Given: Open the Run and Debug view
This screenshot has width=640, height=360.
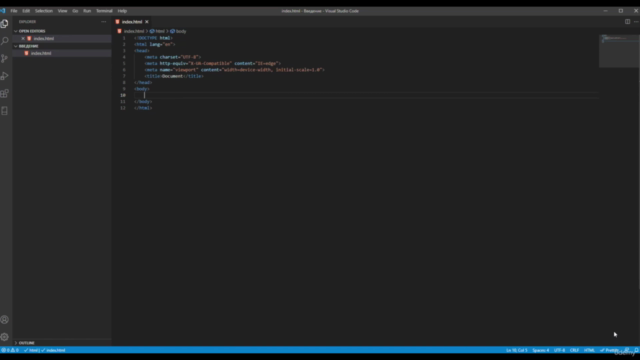Looking at the screenshot, I should (x=4, y=76).
